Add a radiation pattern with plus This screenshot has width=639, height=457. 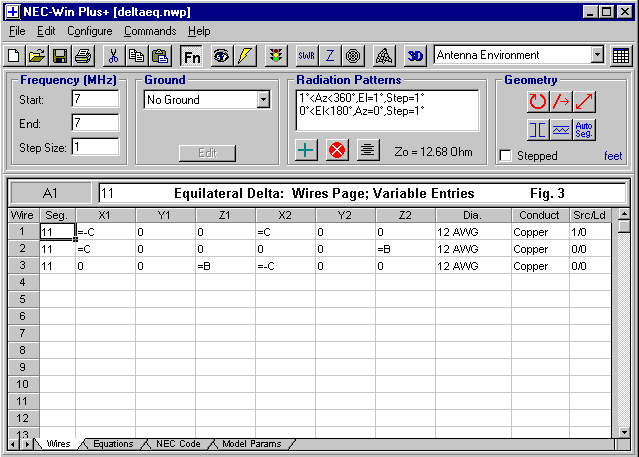click(308, 150)
